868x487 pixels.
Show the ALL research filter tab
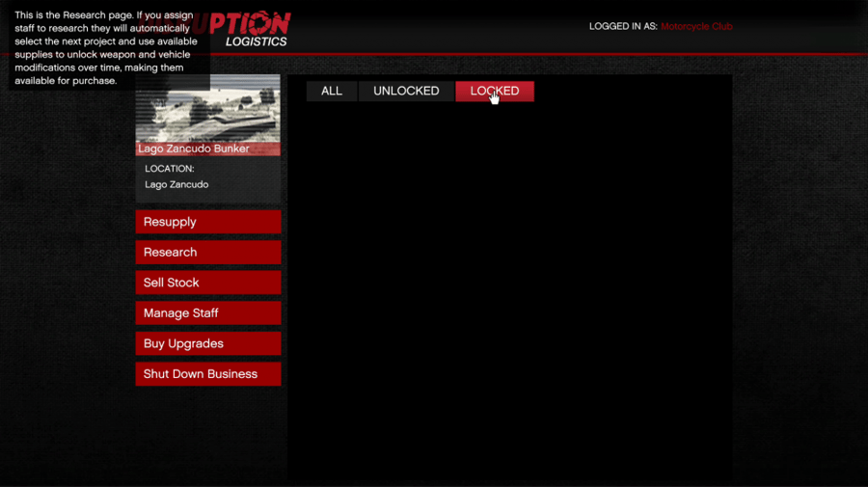point(332,92)
